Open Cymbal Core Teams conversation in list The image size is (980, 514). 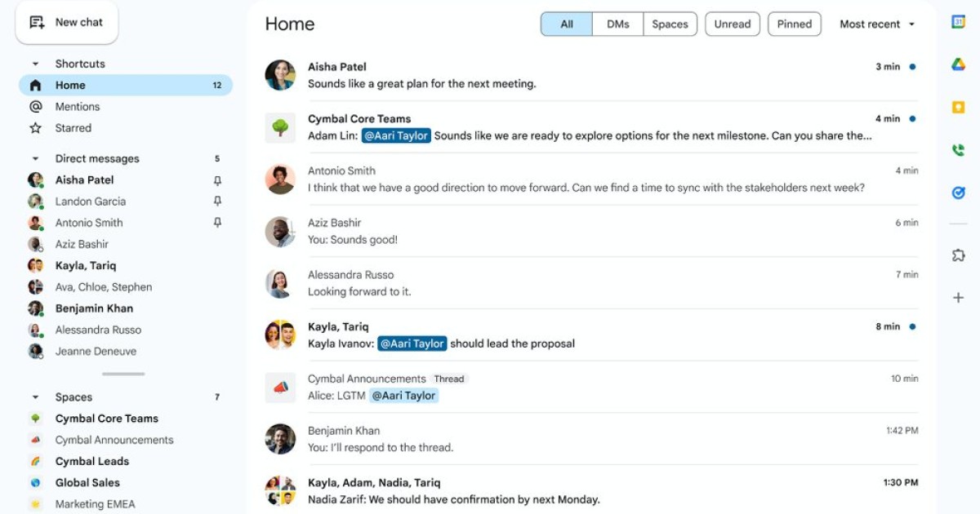click(x=591, y=127)
